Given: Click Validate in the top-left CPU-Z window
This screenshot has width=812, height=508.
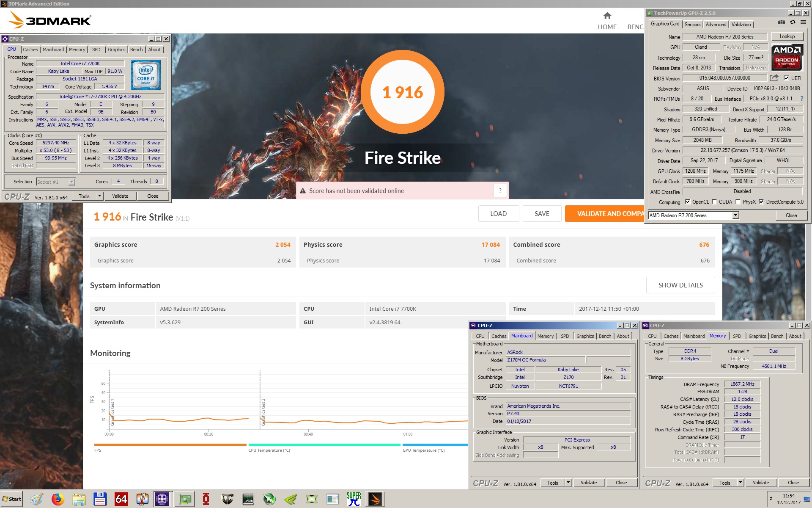Looking at the screenshot, I should click(x=120, y=196).
